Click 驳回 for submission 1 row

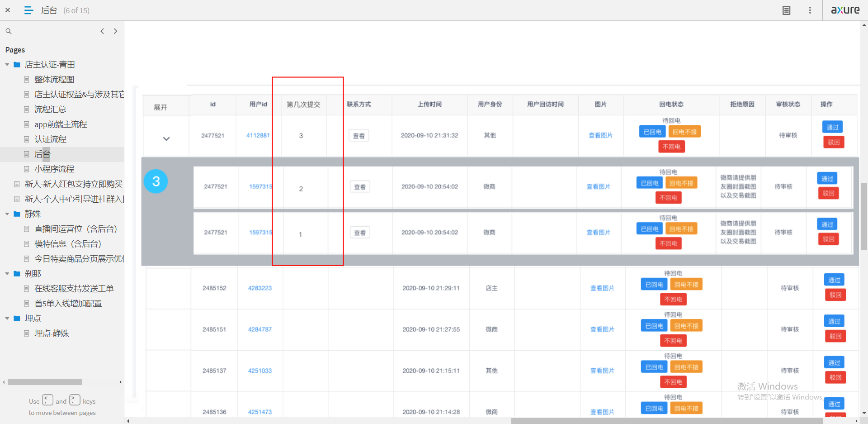tap(828, 239)
